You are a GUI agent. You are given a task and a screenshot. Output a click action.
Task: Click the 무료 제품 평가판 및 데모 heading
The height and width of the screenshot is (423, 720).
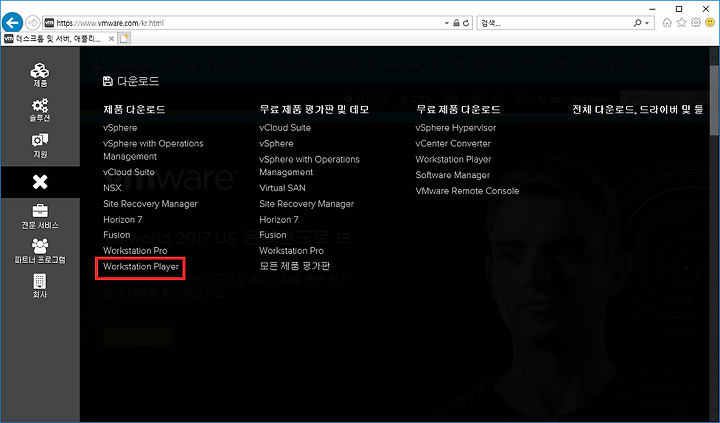tap(314, 109)
